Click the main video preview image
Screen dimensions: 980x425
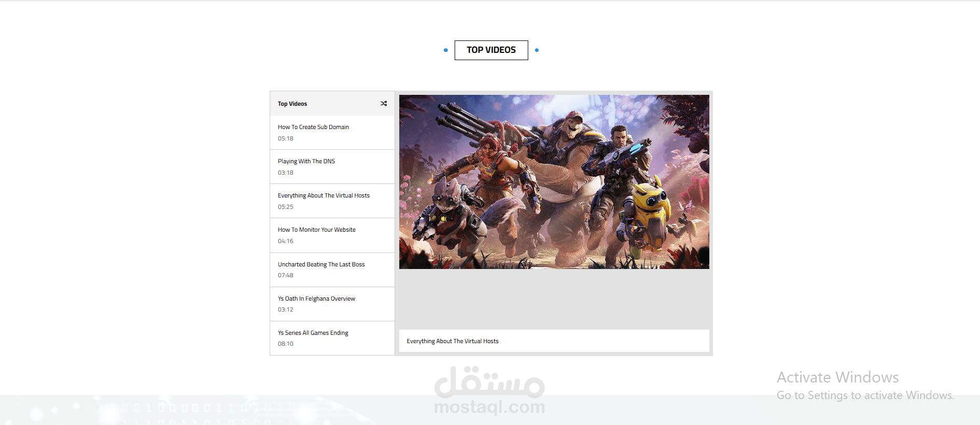coord(554,182)
